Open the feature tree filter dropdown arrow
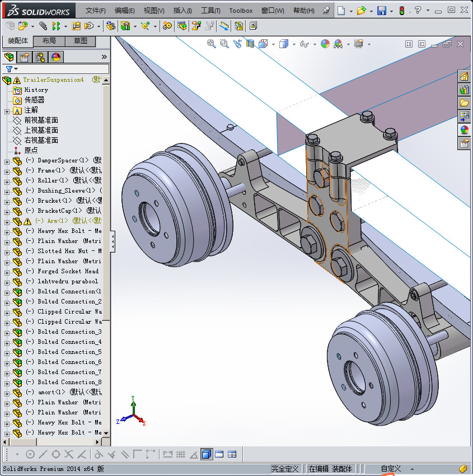This screenshot has height=476, width=473. tap(16, 69)
